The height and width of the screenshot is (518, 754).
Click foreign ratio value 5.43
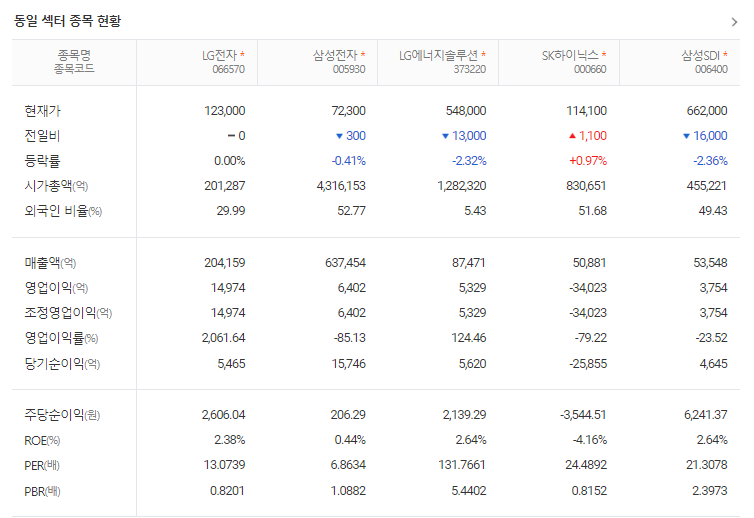coord(475,211)
